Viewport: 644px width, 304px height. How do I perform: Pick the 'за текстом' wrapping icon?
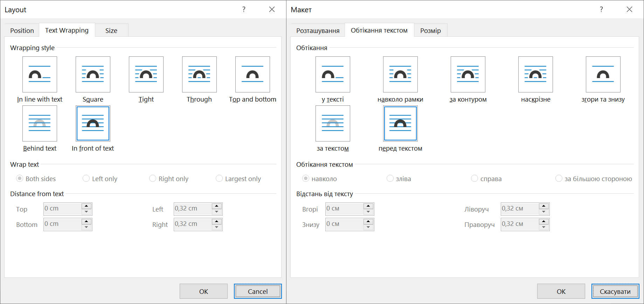pyautogui.click(x=333, y=123)
